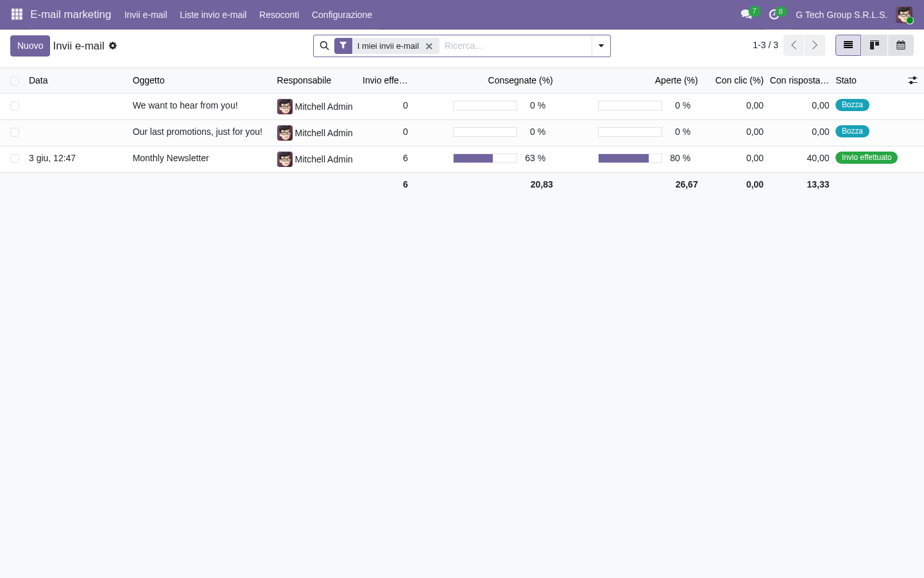Click the 'Invio effettuato' status badge
924x578 pixels.
866,157
